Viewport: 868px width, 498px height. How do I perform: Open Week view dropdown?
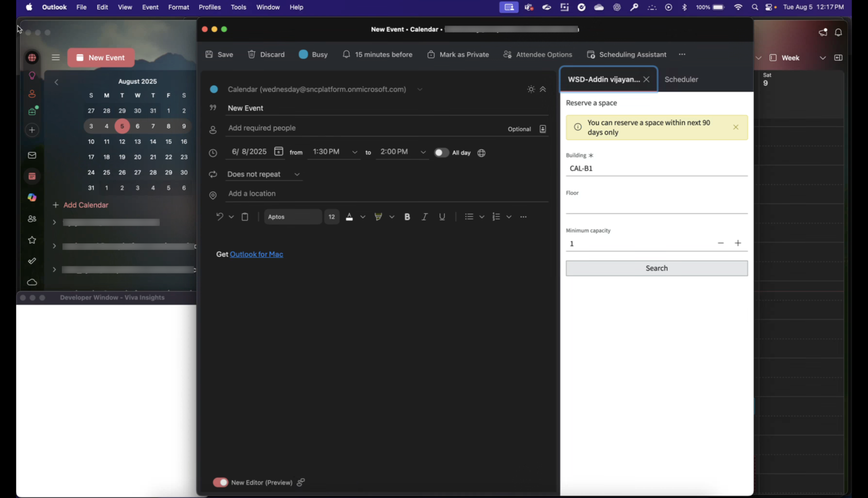823,58
